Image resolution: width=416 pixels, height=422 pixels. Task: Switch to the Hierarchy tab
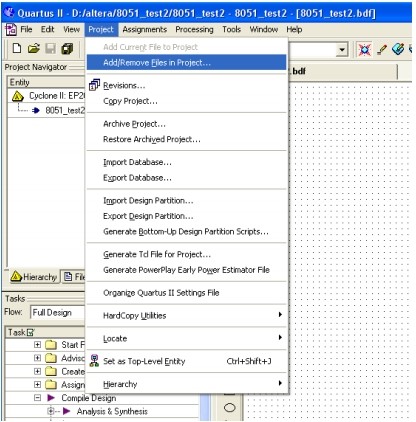point(33,277)
